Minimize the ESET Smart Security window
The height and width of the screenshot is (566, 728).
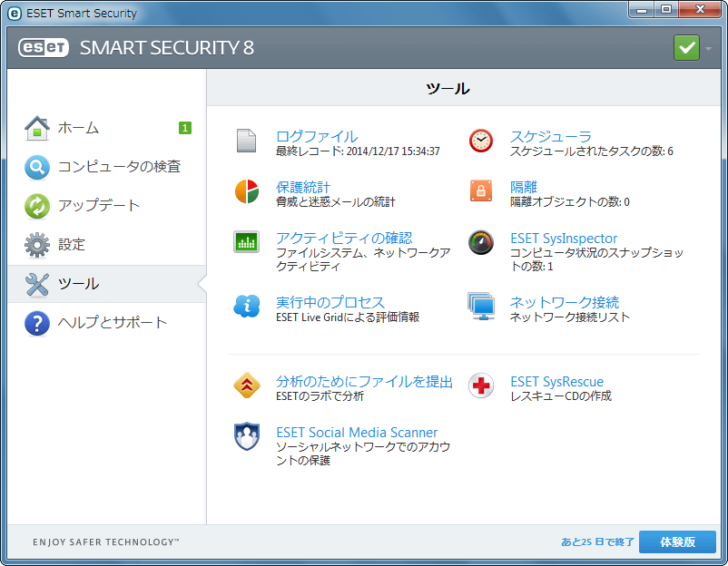point(642,10)
